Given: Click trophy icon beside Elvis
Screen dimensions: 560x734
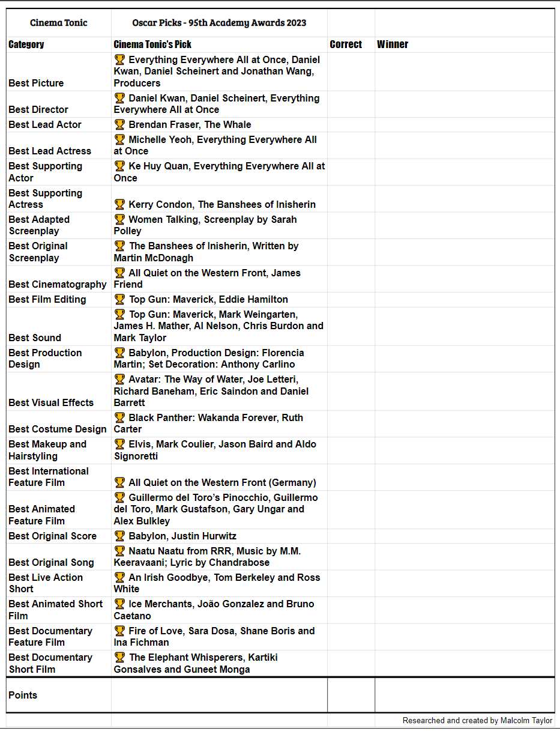Looking at the screenshot, I should [x=119, y=444].
